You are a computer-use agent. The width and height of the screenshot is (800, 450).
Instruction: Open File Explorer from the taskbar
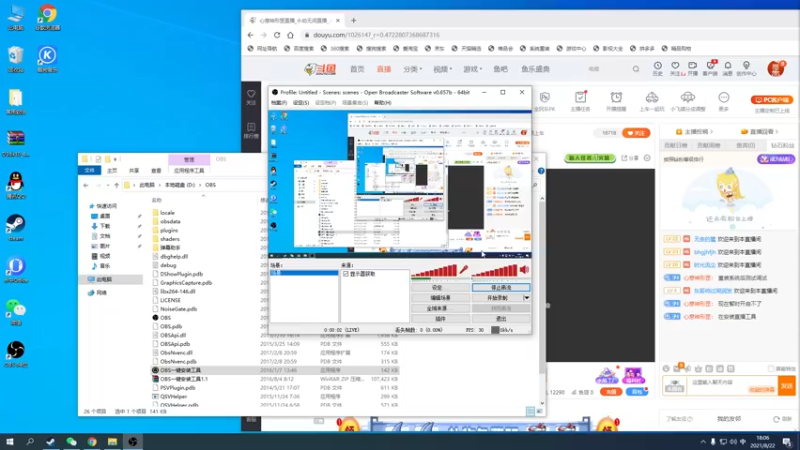tap(112, 442)
